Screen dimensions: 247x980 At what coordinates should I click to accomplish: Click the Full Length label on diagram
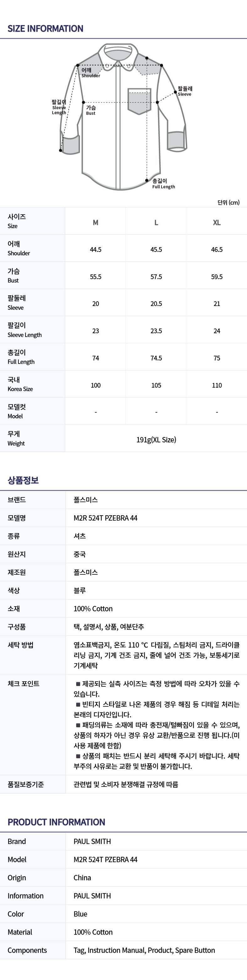pyautogui.click(x=163, y=184)
